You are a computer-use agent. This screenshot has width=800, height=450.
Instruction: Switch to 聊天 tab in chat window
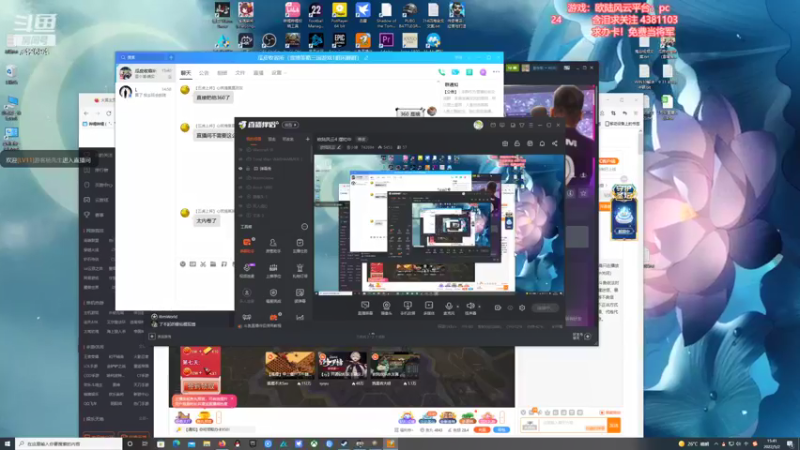[x=186, y=73]
